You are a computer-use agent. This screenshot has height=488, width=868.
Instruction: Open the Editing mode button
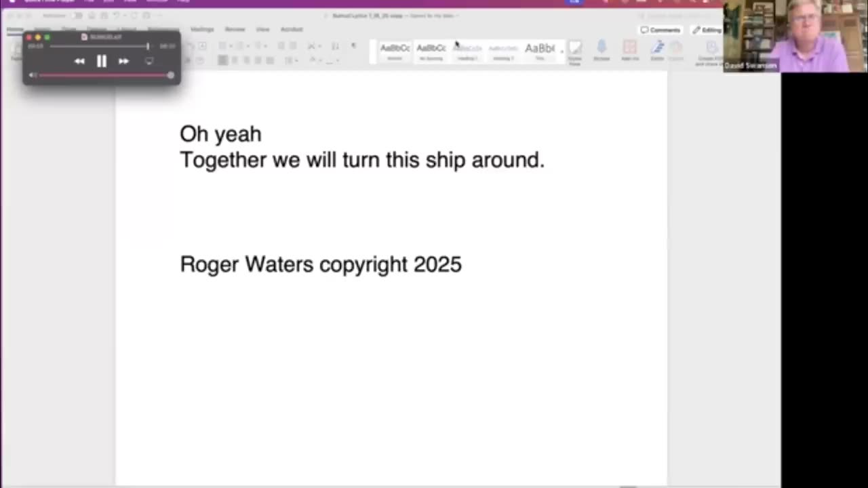pos(707,30)
